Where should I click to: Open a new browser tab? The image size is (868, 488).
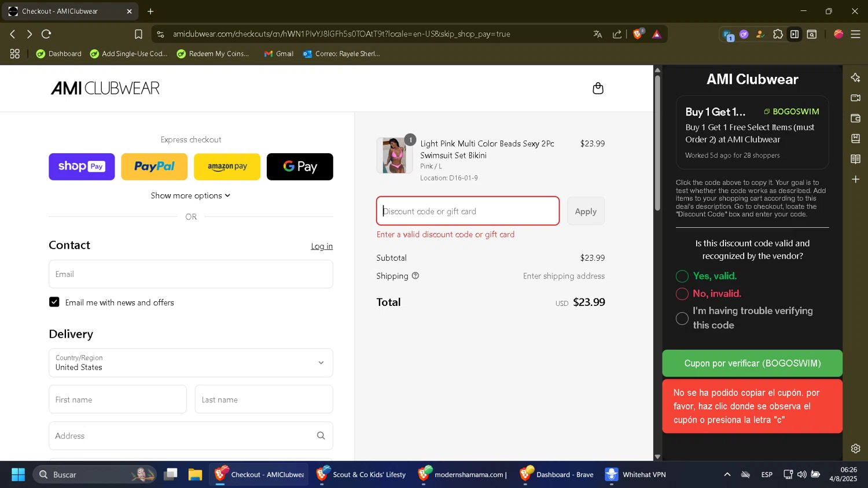(150, 11)
